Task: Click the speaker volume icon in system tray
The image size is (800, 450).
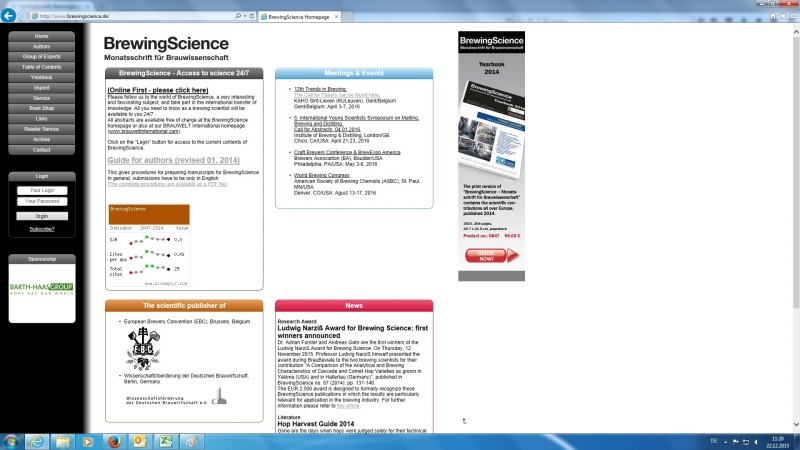Action: tap(758, 441)
